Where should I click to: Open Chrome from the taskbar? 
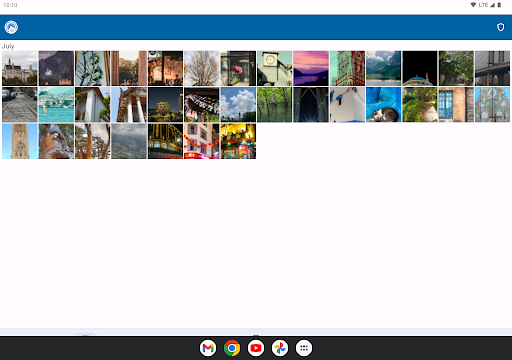pyautogui.click(x=232, y=348)
